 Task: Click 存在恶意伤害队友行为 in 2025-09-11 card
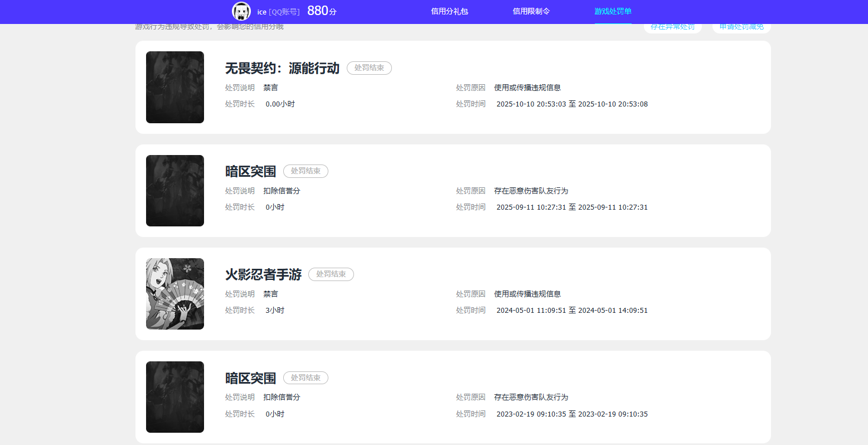click(531, 191)
